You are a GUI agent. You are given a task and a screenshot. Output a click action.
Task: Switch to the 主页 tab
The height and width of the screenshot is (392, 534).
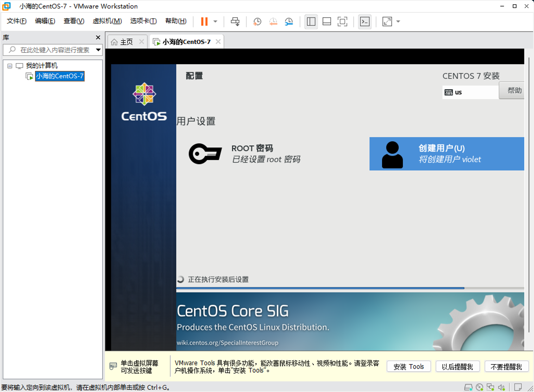coord(126,42)
